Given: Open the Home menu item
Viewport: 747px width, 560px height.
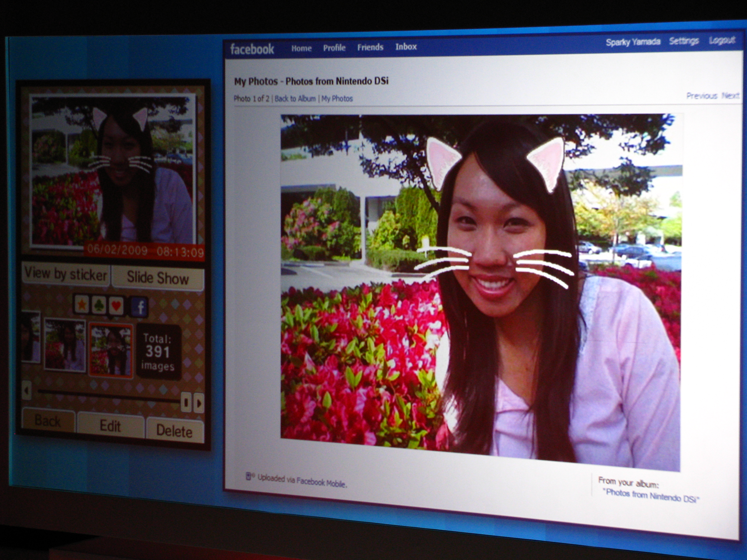Looking at the screenshot, I should 301,48.
